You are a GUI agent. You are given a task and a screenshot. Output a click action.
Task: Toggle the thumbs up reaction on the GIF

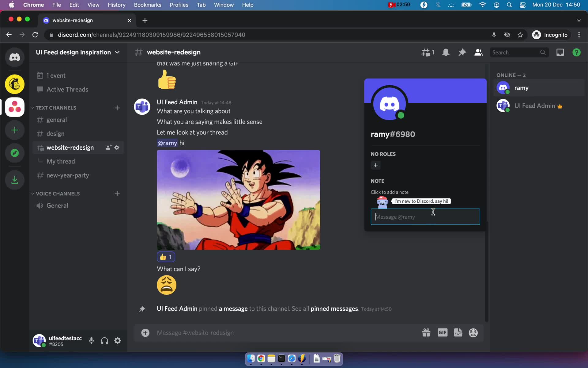(x=166, y=257)
